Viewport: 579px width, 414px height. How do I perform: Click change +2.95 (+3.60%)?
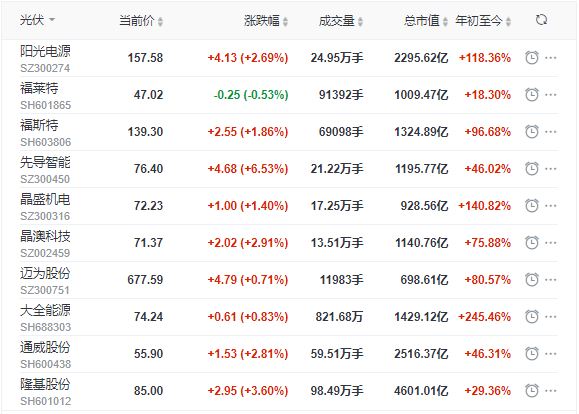[248, 391]
